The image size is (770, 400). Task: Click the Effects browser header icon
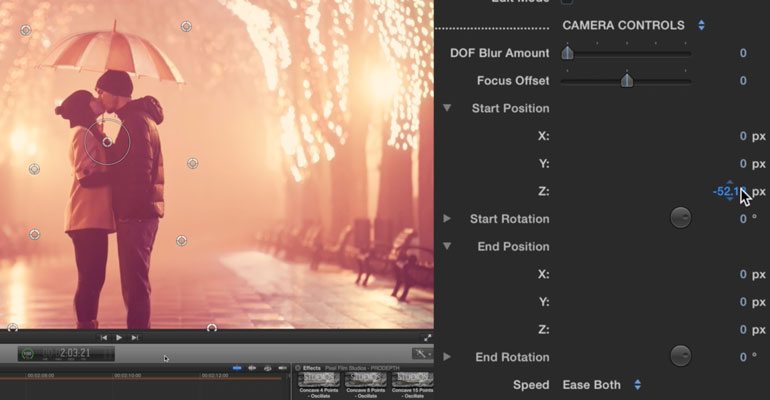pos(298,368)
